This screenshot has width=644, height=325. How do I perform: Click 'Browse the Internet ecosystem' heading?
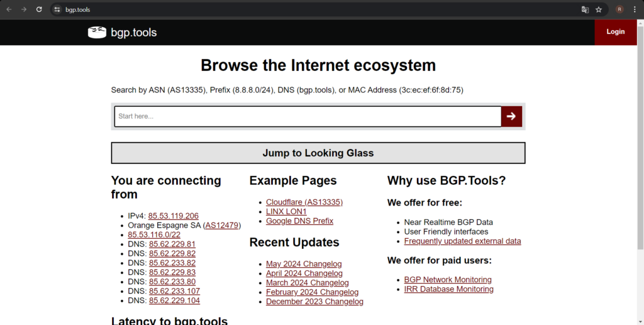(318, 65)
